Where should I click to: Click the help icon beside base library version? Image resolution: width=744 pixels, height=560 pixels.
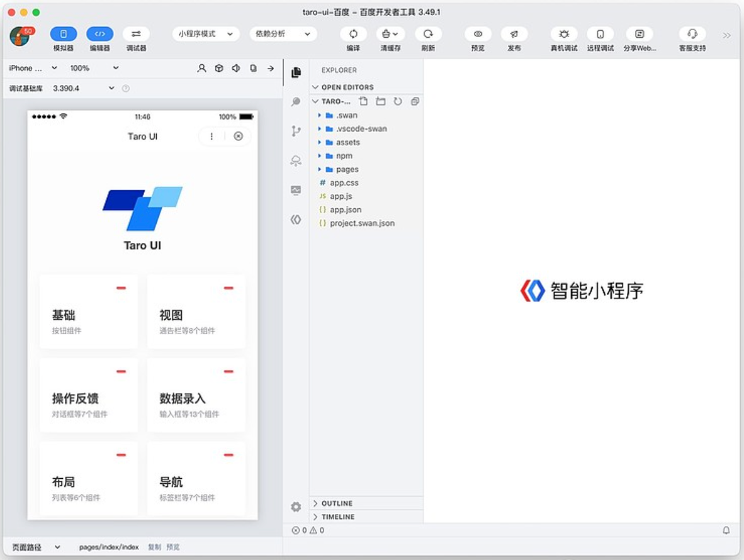[126, 88]
